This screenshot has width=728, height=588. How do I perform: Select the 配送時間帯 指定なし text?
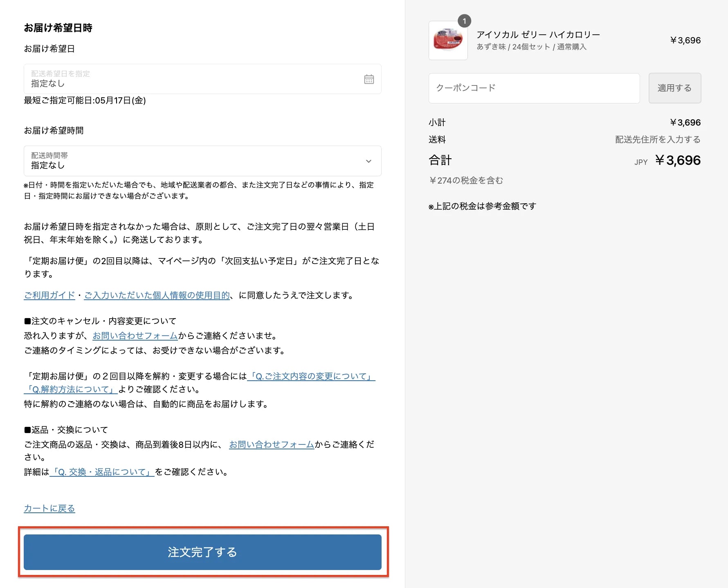(x=48, y=165)
